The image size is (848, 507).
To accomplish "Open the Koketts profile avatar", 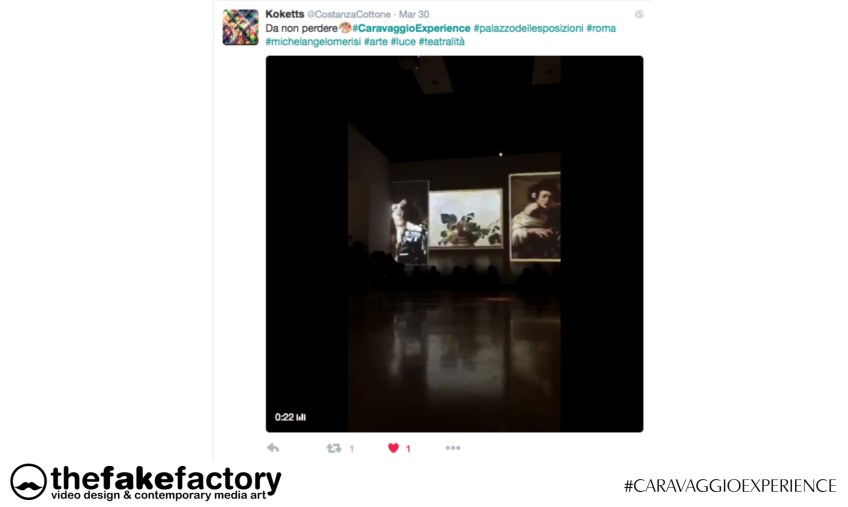I will point(241,27).
